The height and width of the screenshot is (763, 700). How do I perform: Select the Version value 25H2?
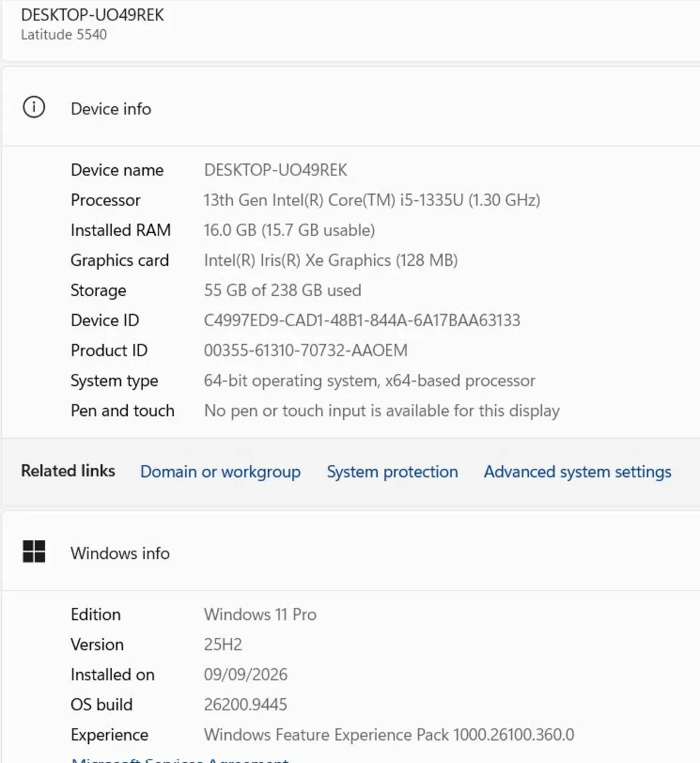223,645
